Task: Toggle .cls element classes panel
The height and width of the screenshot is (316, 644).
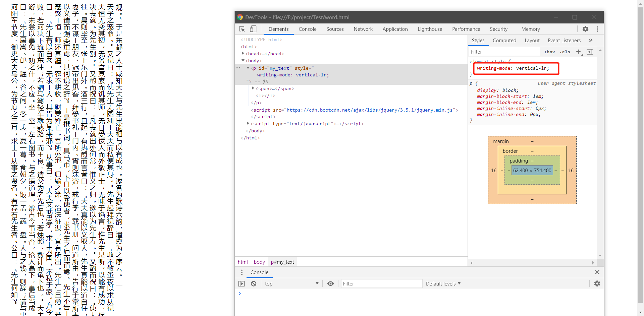Action: tap(565, 52)
